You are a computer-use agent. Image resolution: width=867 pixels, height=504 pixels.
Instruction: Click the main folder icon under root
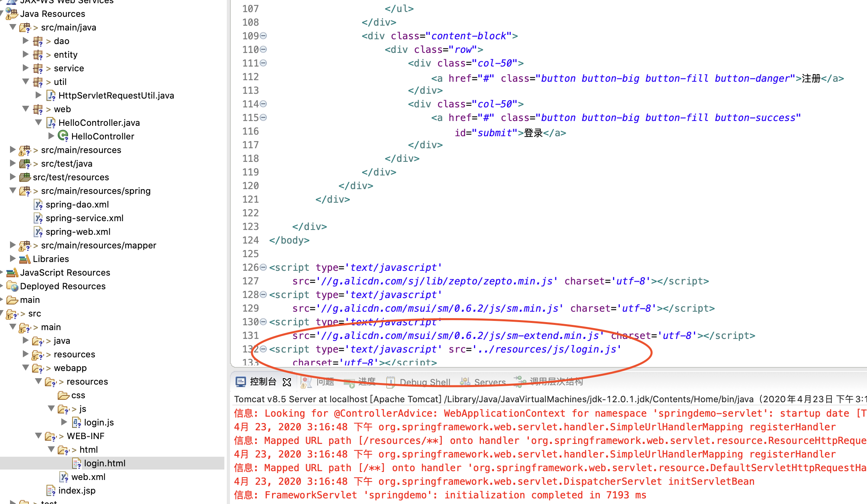(x=12, y=300)
